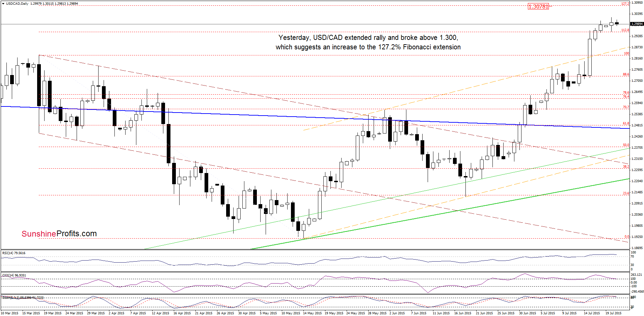Screen dimensions: 644x316
Task: Click price axis value 1.19805
Action: tap(637, 225)
